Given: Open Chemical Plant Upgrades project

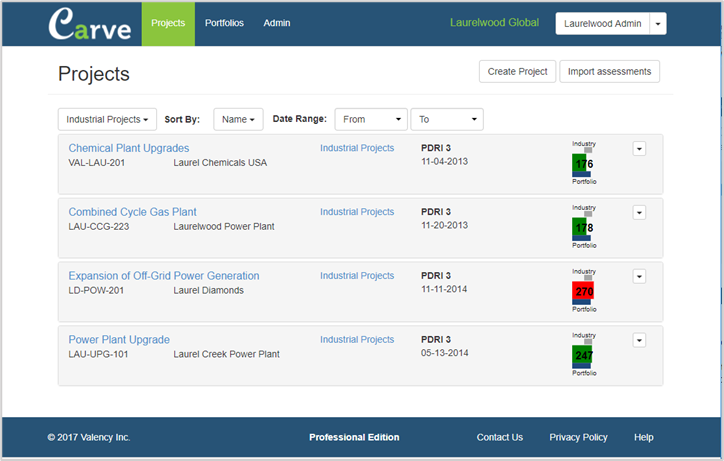Looking at the screenshot, I should point(129,148).
